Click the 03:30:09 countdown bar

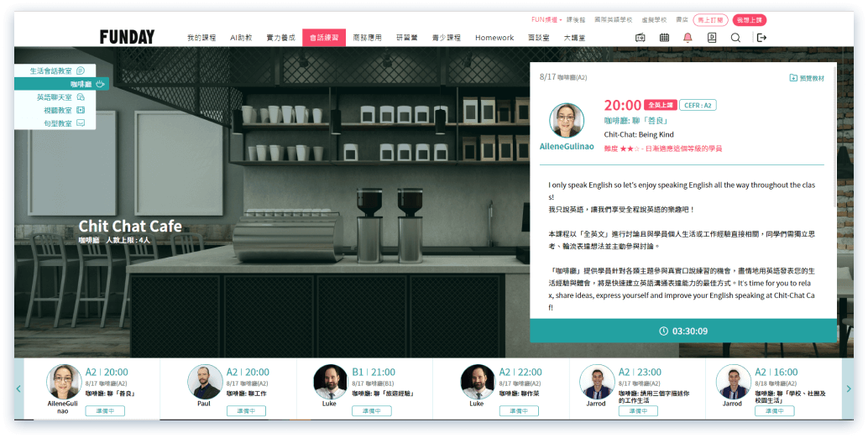coord(682,331)
